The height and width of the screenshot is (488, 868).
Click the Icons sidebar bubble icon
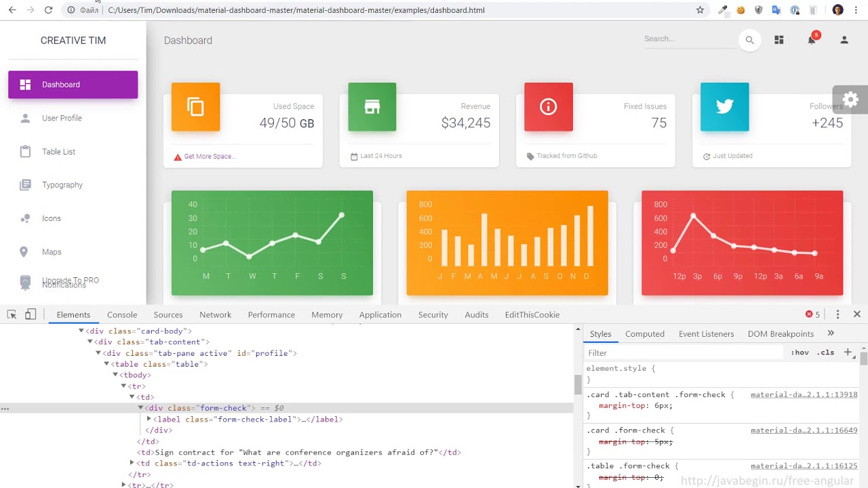pos(25,218)
